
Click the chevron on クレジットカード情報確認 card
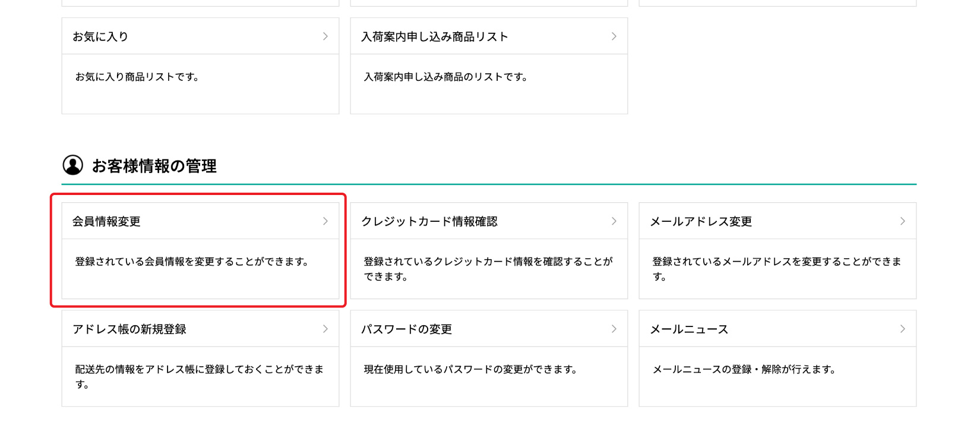pos(614,221)
